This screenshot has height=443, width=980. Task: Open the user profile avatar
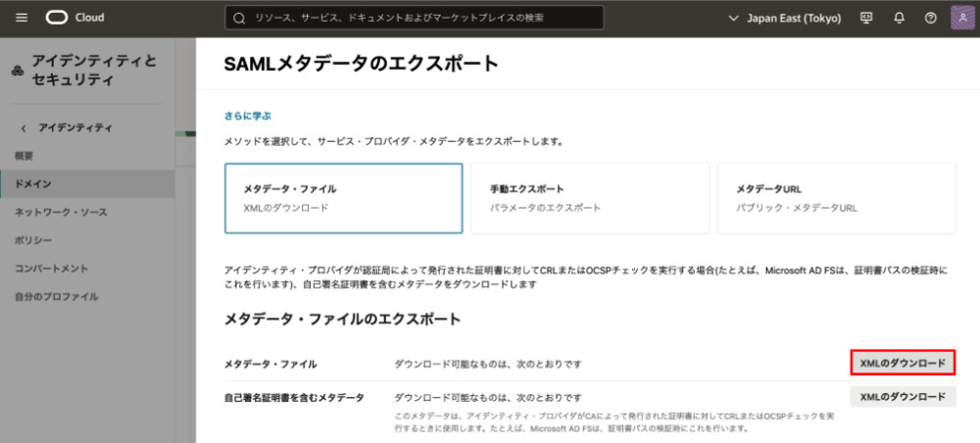(962, 18)
